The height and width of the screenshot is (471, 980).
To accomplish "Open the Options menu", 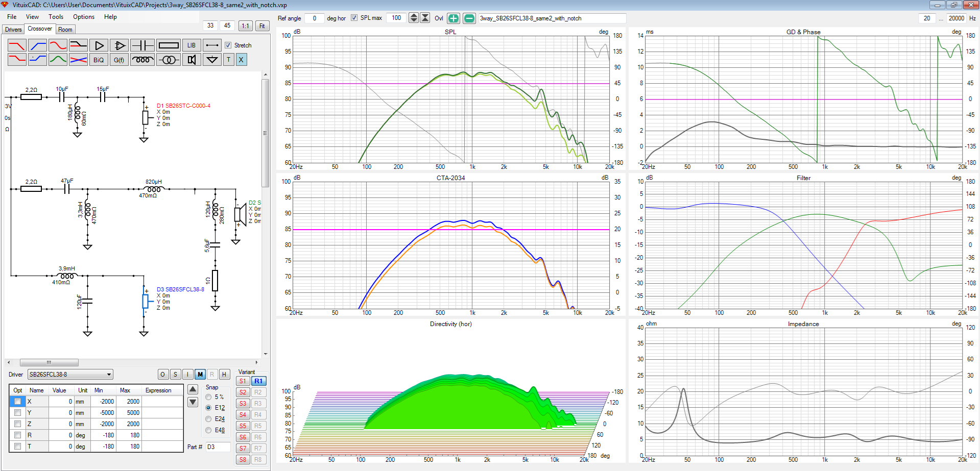I will tap(84, 17).
